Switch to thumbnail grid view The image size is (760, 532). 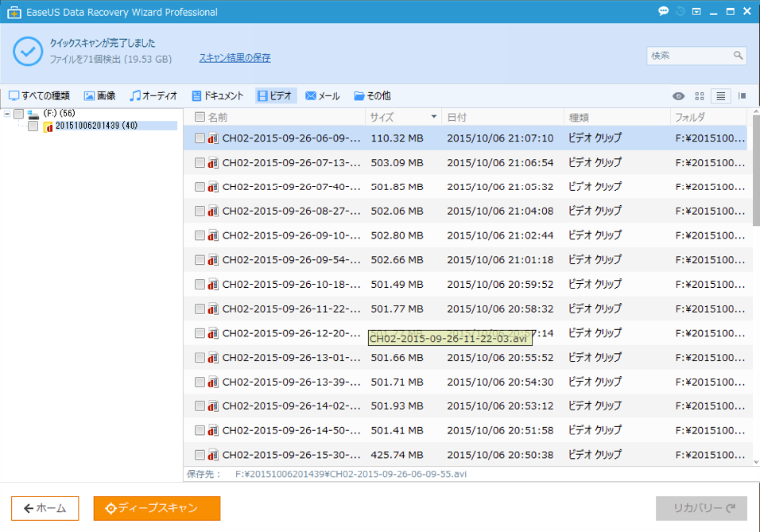click(x=700, y=96)
